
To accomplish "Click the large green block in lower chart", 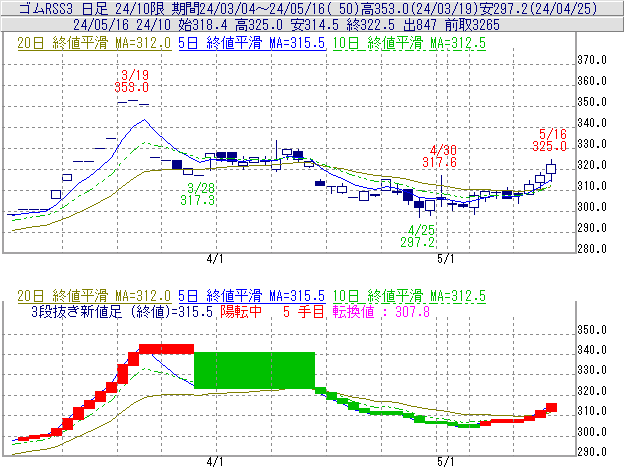I will click(x=254, y=370).
